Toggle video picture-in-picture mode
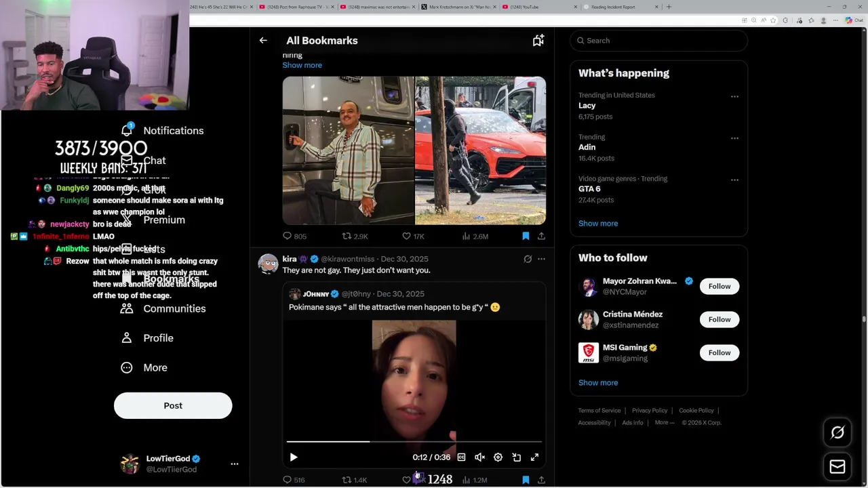The width and height of the screenshot is (868, 488). (516, 457)
